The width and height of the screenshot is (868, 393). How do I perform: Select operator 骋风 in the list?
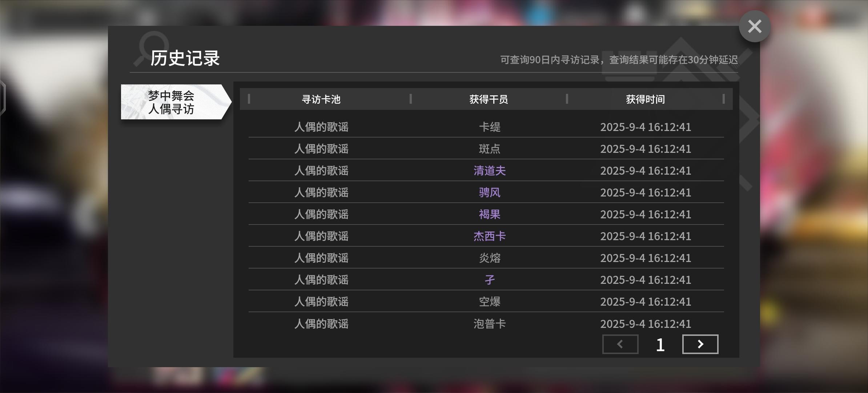pyautogui.click(x=490, y=192)
